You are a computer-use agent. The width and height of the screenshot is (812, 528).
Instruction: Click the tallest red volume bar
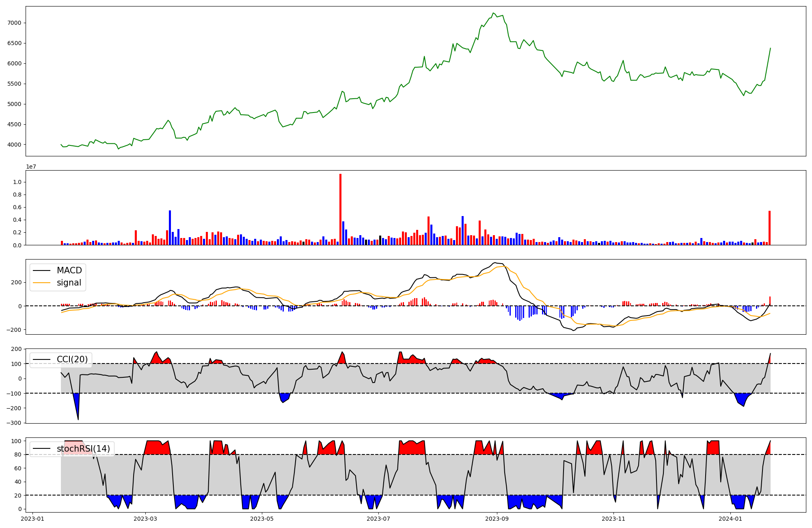pos(340,209)
